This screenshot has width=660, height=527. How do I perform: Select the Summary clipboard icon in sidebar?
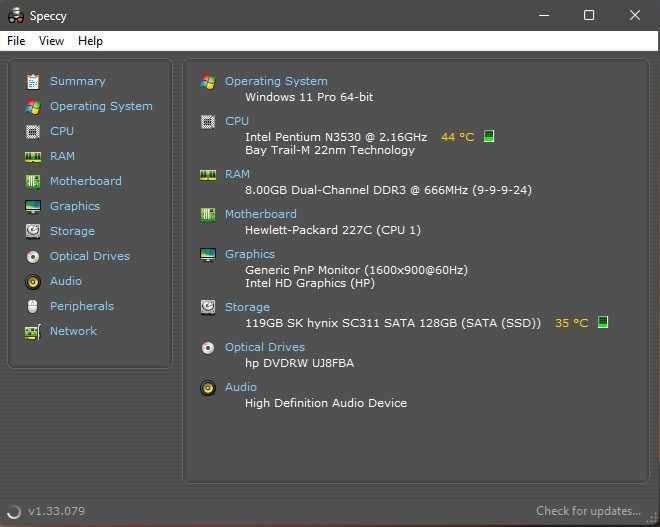point(33,82)
